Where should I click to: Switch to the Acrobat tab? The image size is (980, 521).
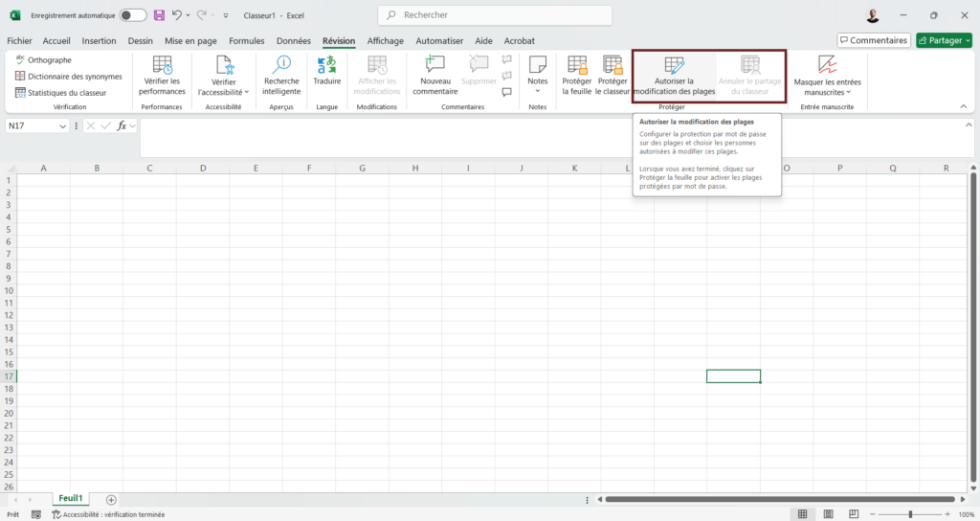[520, 40]
